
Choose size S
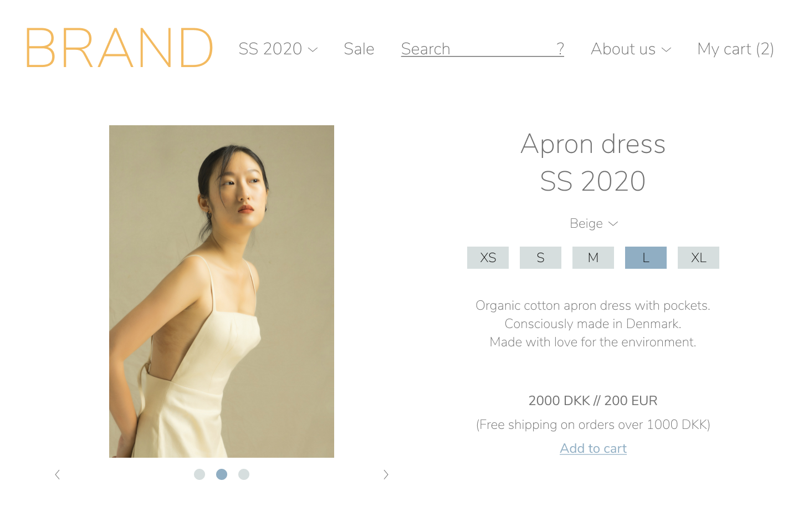tap(540, 258)
